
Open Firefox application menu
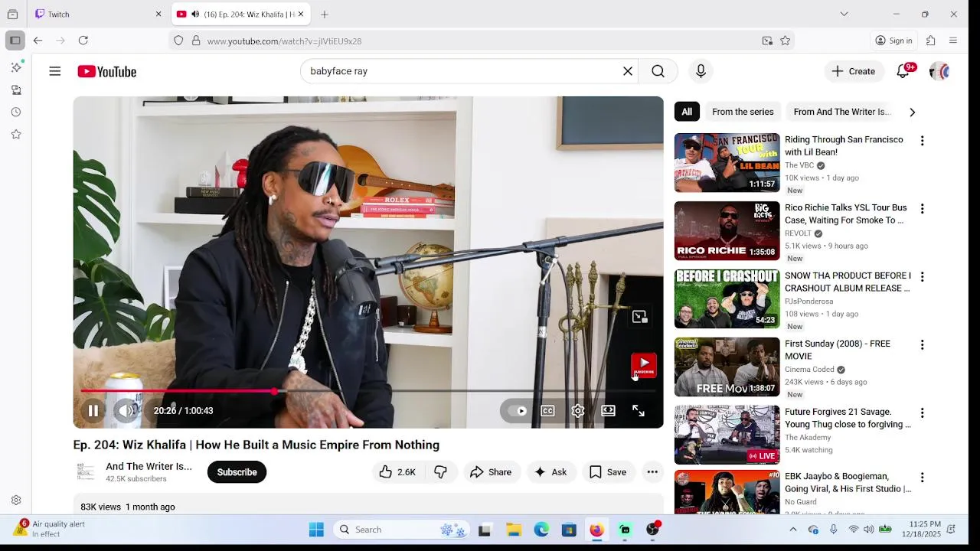953,41
